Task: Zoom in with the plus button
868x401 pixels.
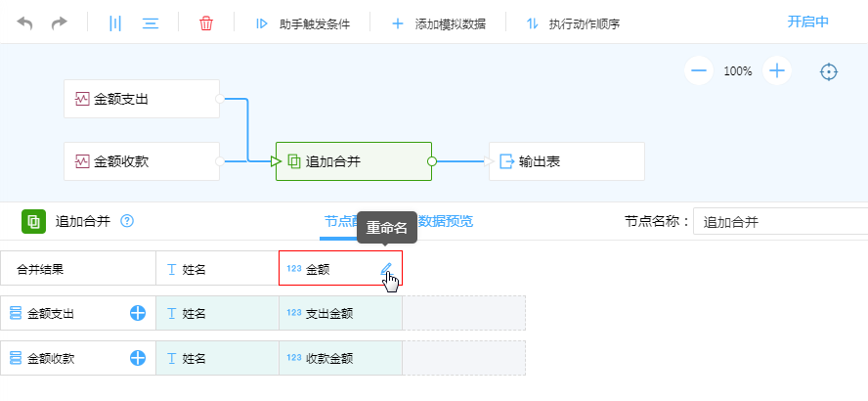Action: [x=777, y=71]
